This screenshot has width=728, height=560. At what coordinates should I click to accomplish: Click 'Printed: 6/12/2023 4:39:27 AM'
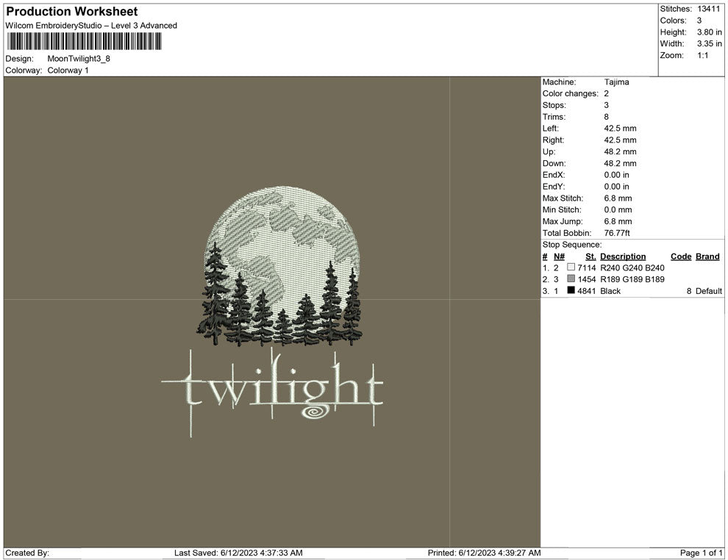[484, 553]
